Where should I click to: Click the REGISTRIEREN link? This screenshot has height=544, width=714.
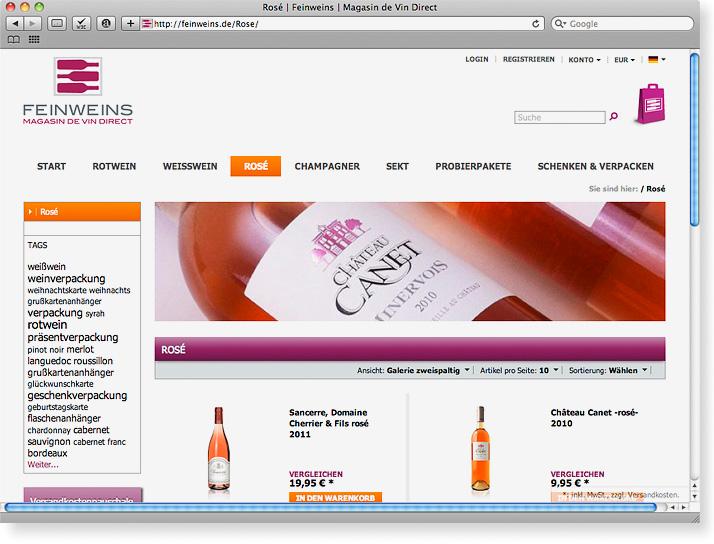tap(529, 59)
